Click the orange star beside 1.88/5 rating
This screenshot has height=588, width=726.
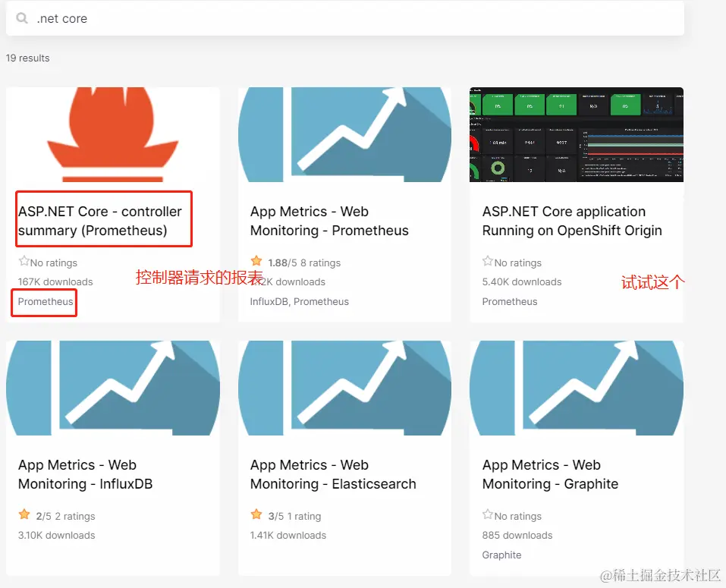(256, 261)
